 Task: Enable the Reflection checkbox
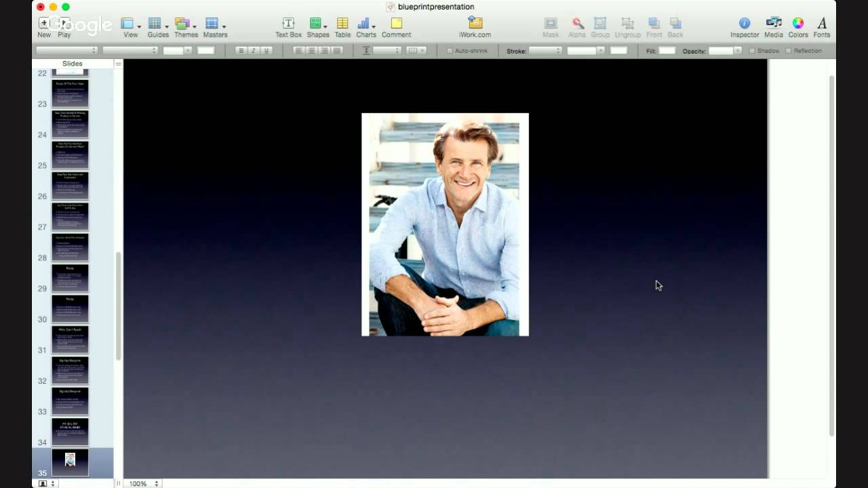coord(788,51)
